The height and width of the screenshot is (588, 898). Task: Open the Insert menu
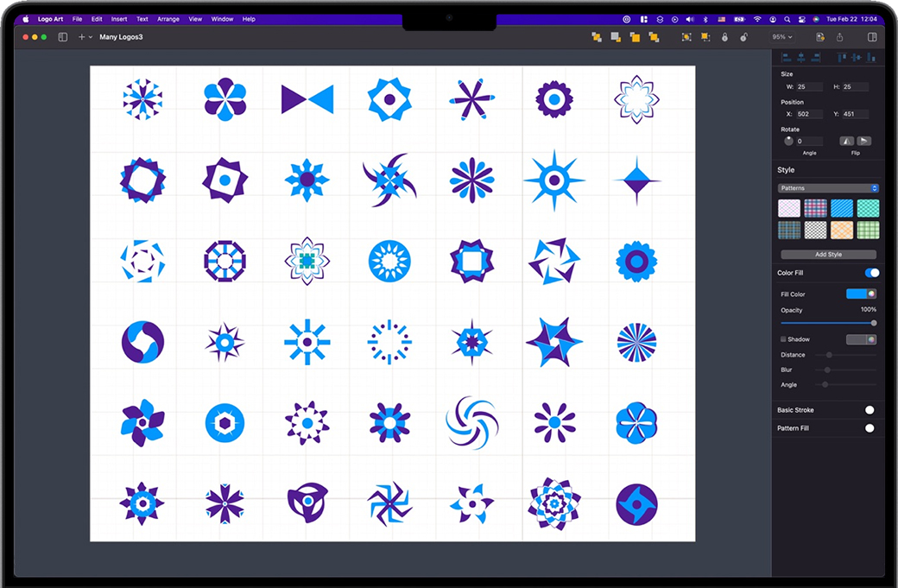(119, 19)
